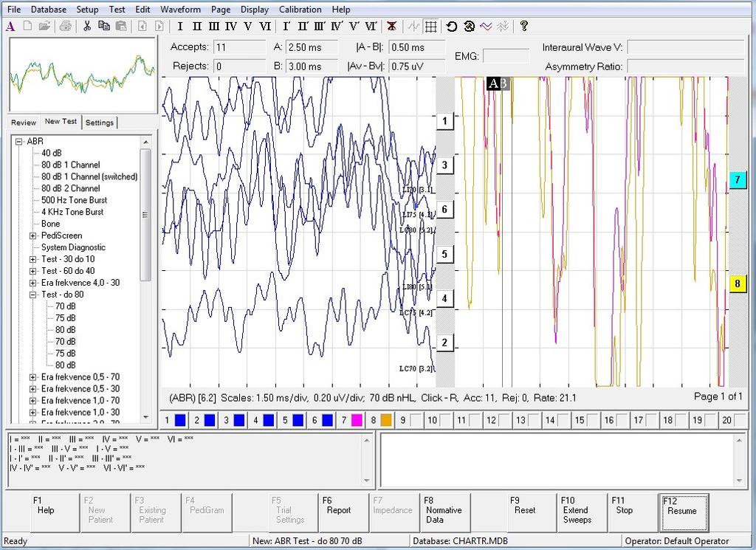Mark trough VI' with toolbar button
The width and height of the screenshot is (756, 550).
pyautogui.click(x=371, y=26)
